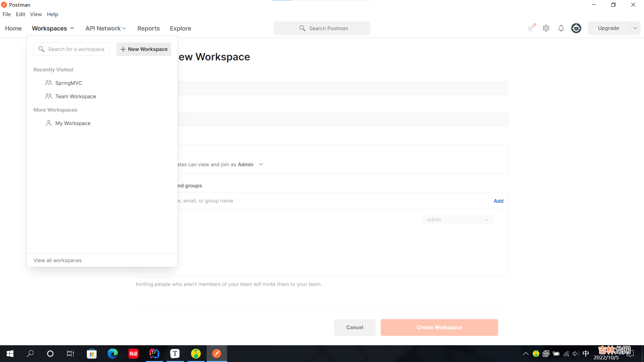Open the notifications bell
The width and height of the screenshot is (644, 362).
561,28
